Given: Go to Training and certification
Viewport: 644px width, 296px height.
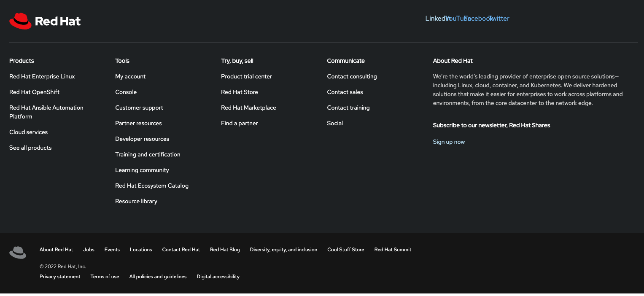Looking at the screenshot, I should 148,154.
